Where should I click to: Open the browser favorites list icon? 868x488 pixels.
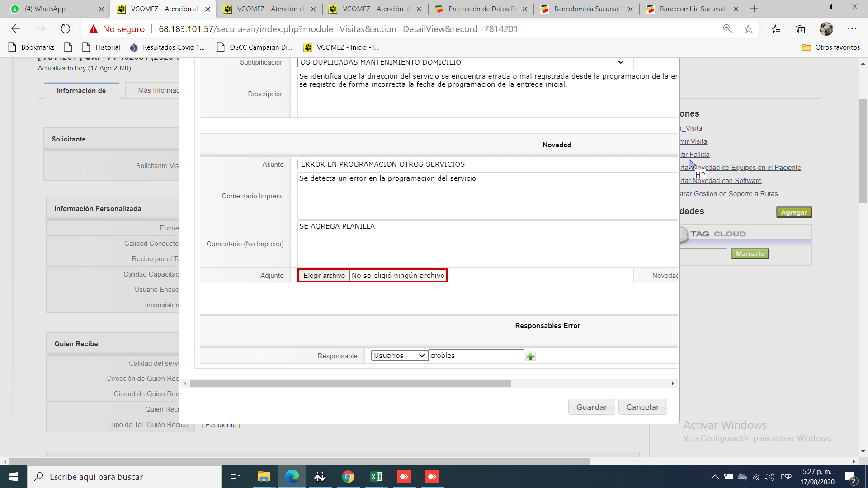(x=776, y=29)
